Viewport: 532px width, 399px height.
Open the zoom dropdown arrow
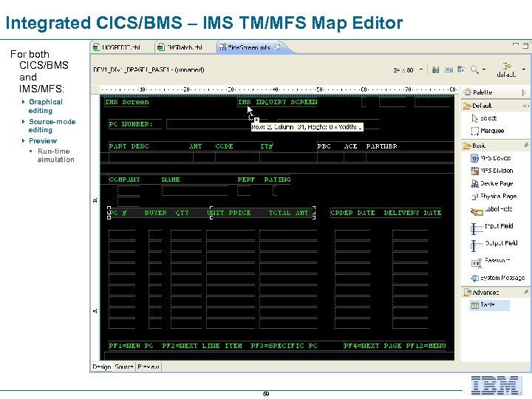[x=484, y=69]
